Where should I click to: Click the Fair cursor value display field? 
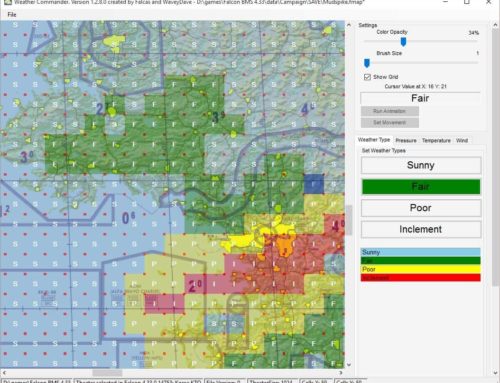coord(420,98)
